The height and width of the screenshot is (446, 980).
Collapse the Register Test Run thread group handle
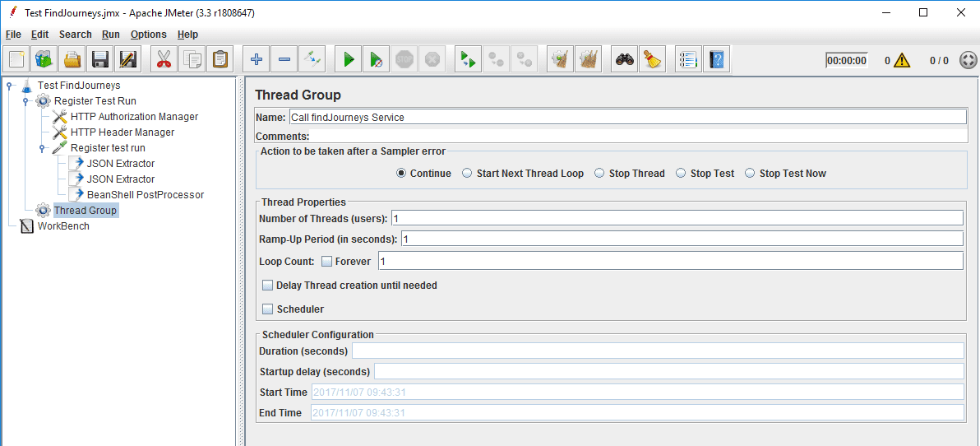point(25,100)
